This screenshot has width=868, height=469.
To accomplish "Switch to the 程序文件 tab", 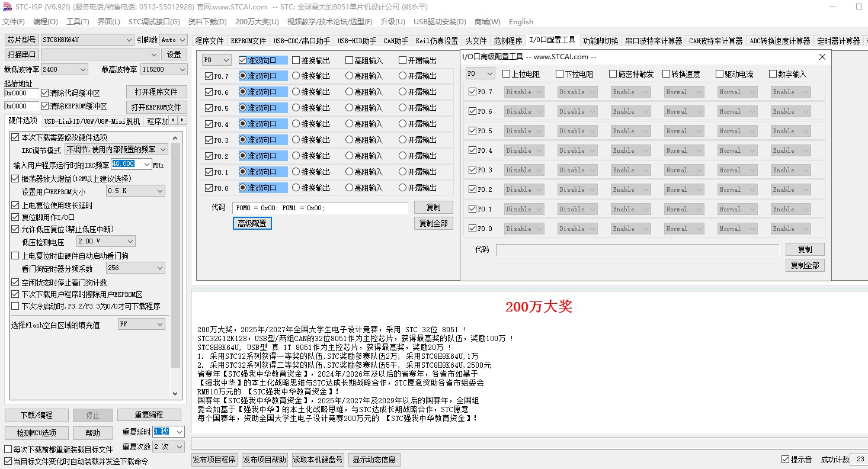I will pos(210,41).
